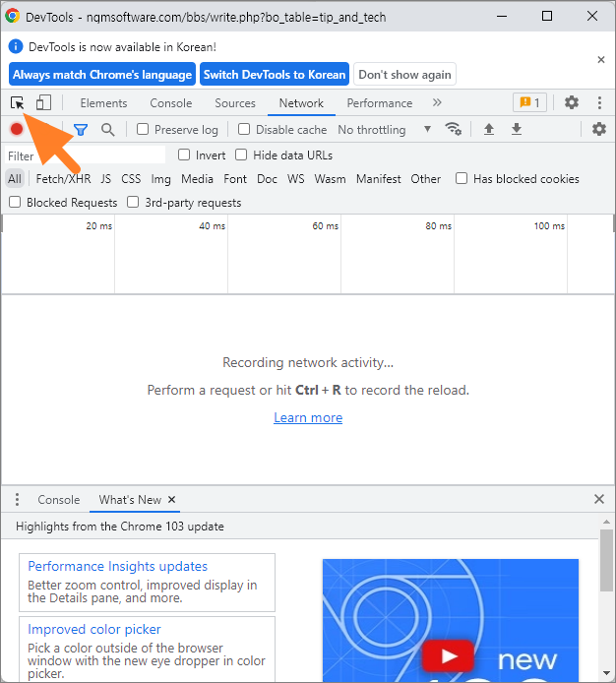Click the Filter text input field
Screen dimensions: 616x683
tap(86, 155)
